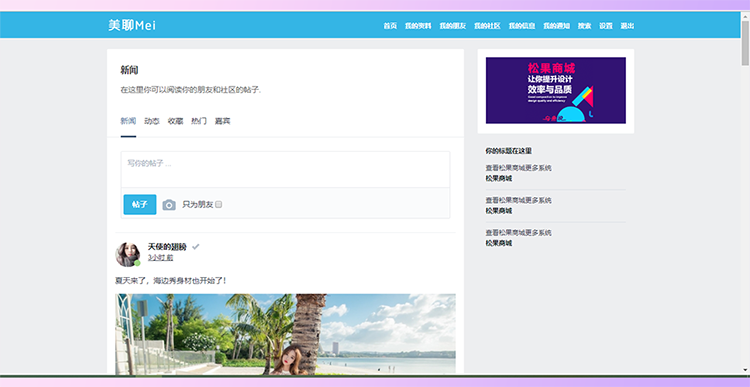750x387 pixels.
Task: Click the scrollbar down arrow
Action: [745, 370]
